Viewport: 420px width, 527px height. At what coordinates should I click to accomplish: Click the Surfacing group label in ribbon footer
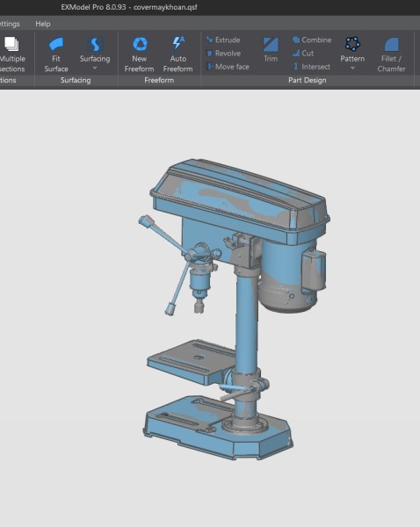pos(76,80)
